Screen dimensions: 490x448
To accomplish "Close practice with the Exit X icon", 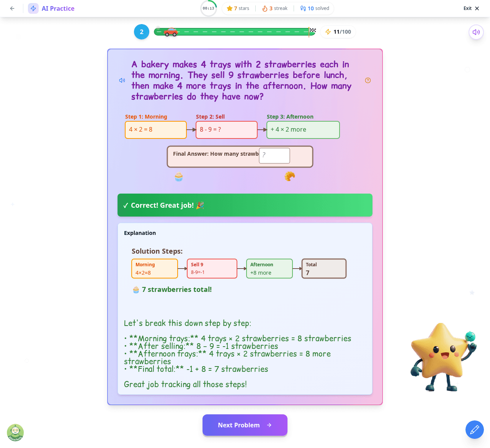I will click(477, 8).
